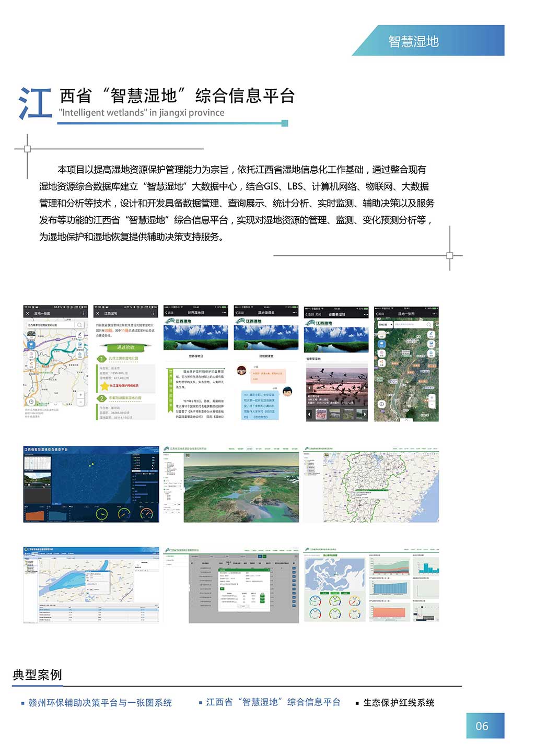The image size is (535, 756).
Task: Open the 3D terrain lake view screenshot
Action: tap(231, 484)
